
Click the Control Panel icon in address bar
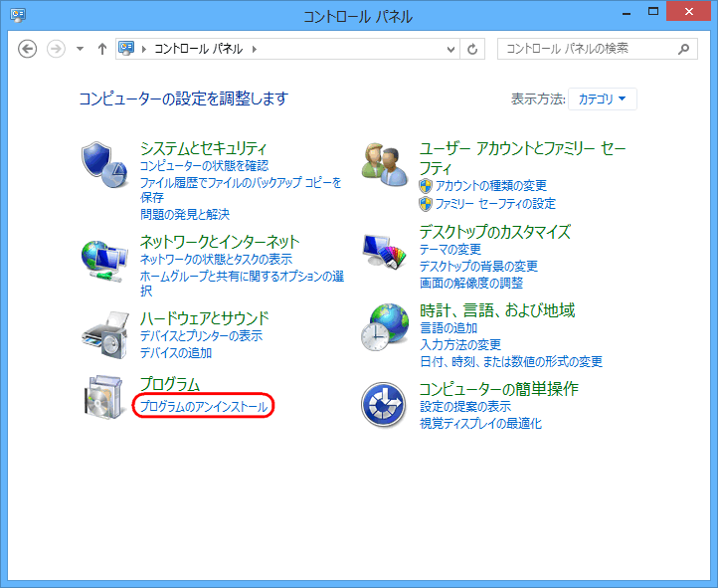point(126,48)
